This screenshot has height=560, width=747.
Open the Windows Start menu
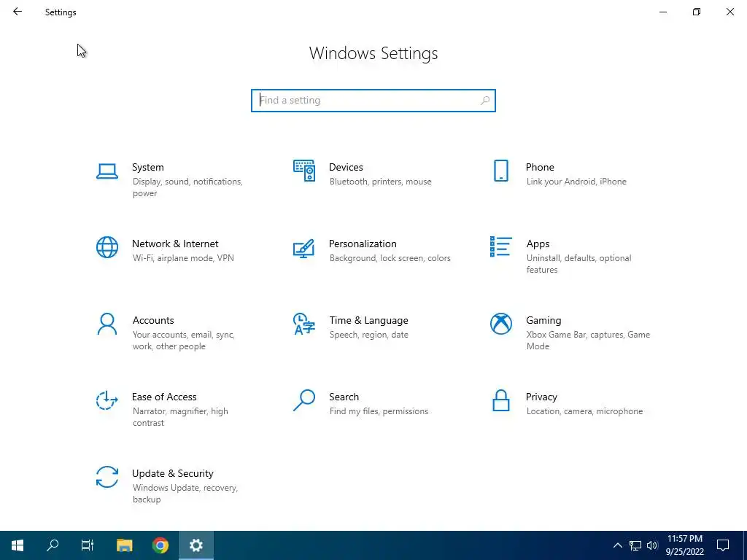[18, 545]
